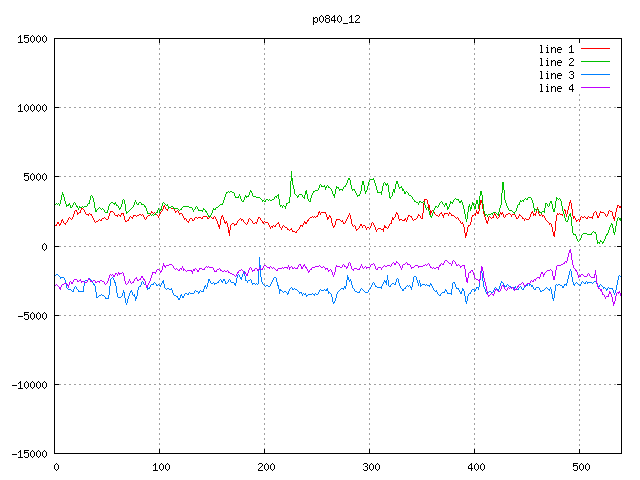Pick the 400 x-axis tick label
This screenshot has width=640, height=480.
click(474, 467)
